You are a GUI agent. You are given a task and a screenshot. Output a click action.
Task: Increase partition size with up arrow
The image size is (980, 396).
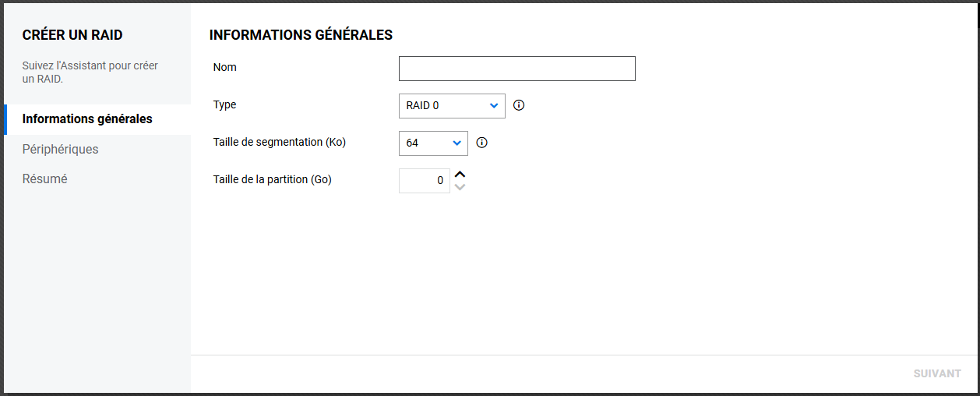pos(460,175)
